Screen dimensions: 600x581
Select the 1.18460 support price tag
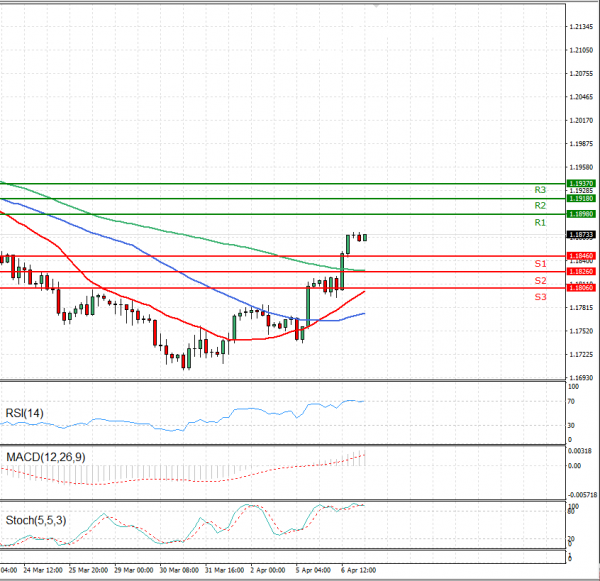pos(581,256)
